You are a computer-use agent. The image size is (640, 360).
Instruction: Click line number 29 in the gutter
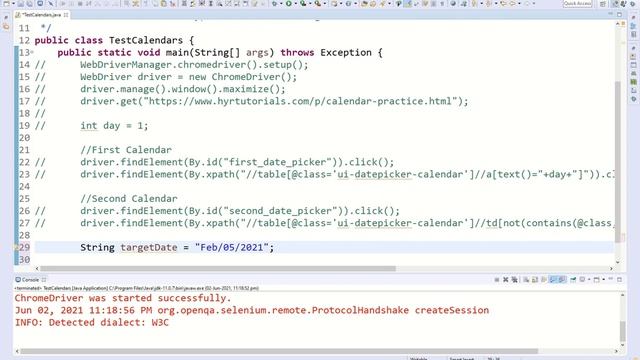click(x=24, y=247)
